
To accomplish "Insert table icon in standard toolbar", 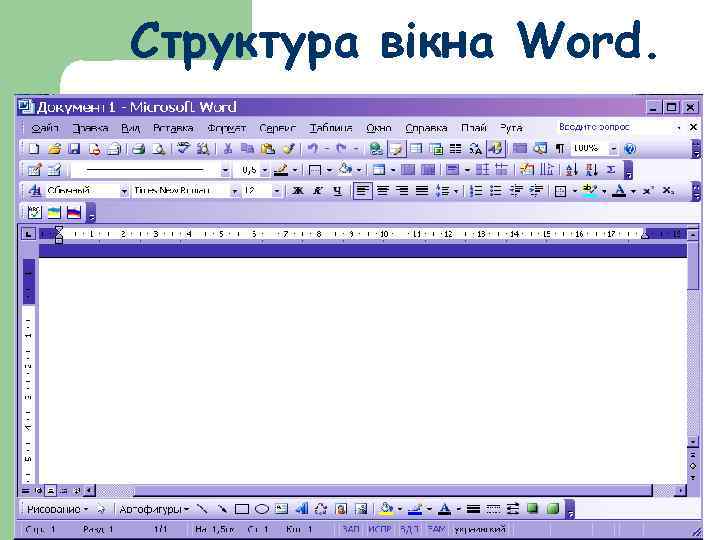I will click(416, 149).
